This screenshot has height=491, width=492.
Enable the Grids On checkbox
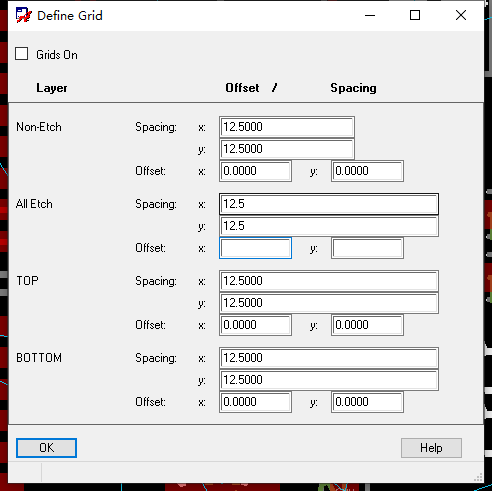pos(22,54)
